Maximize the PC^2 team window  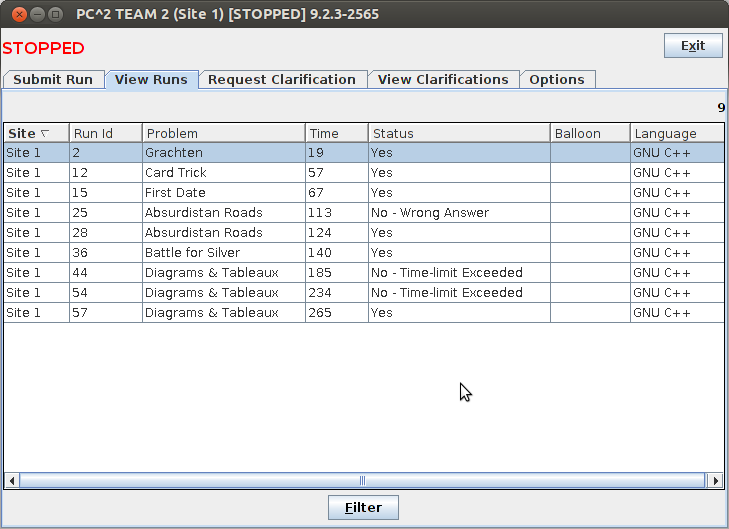tap(55, 14)
